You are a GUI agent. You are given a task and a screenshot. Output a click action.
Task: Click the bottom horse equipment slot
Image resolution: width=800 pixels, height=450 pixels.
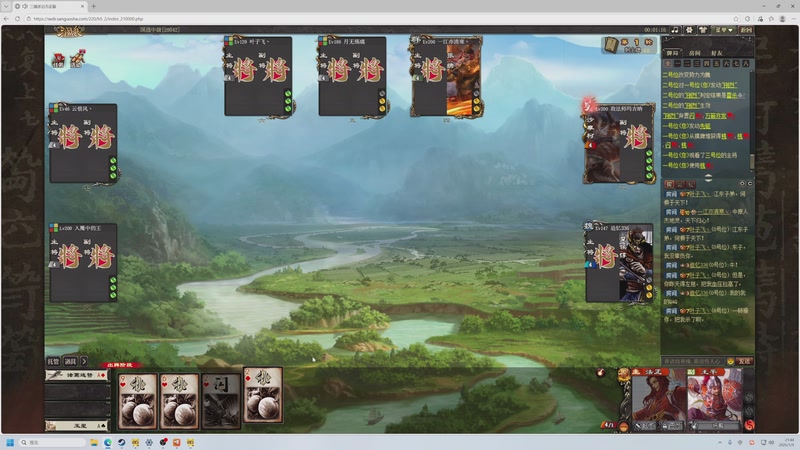point(78,425)
